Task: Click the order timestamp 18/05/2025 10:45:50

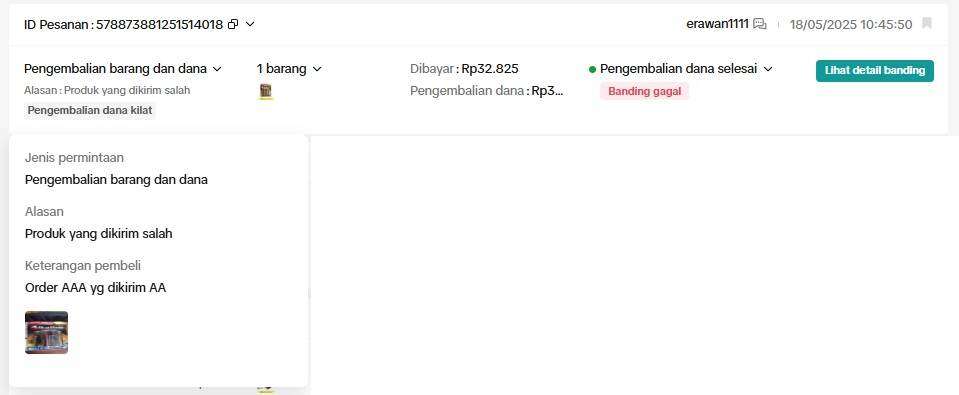Action: pos(851,24)
